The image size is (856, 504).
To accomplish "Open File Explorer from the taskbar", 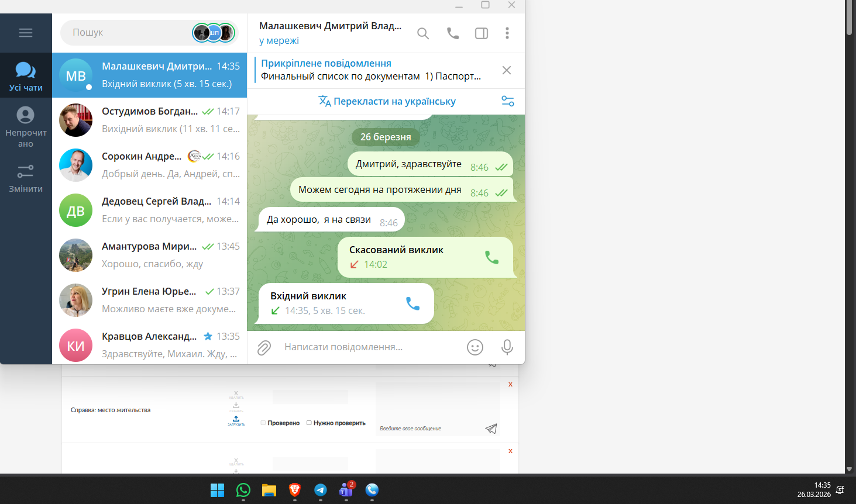I will [x=269, y=490].
